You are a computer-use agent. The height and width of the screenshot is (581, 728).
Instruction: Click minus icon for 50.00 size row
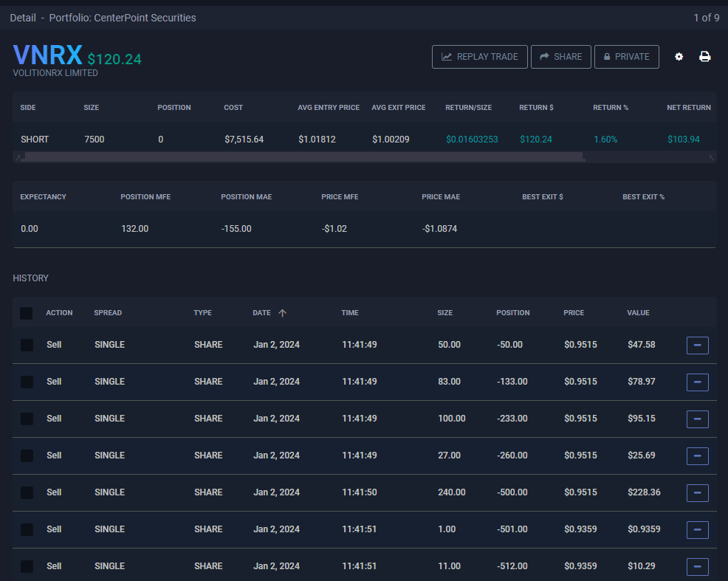697,345
